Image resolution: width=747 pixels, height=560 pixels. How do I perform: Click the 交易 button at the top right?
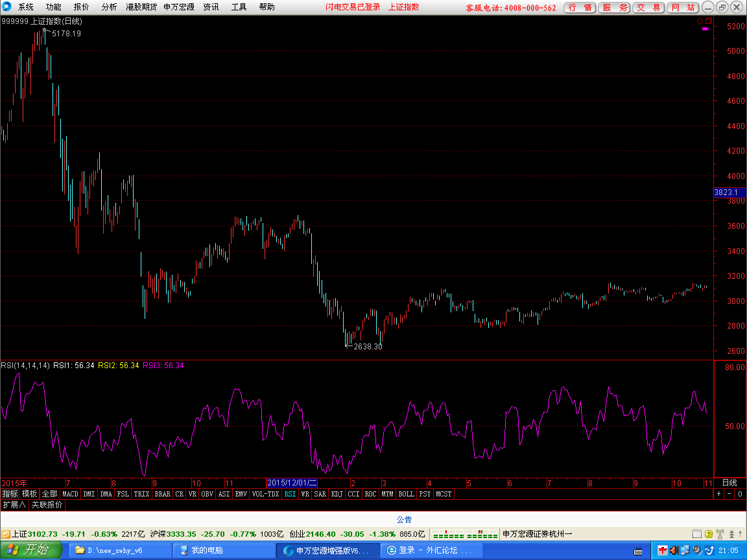coord(649,8)
